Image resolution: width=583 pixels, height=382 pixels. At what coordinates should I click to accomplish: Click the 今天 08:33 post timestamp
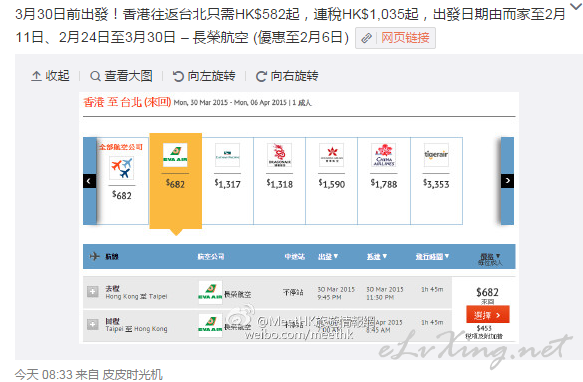coord(43,375)
